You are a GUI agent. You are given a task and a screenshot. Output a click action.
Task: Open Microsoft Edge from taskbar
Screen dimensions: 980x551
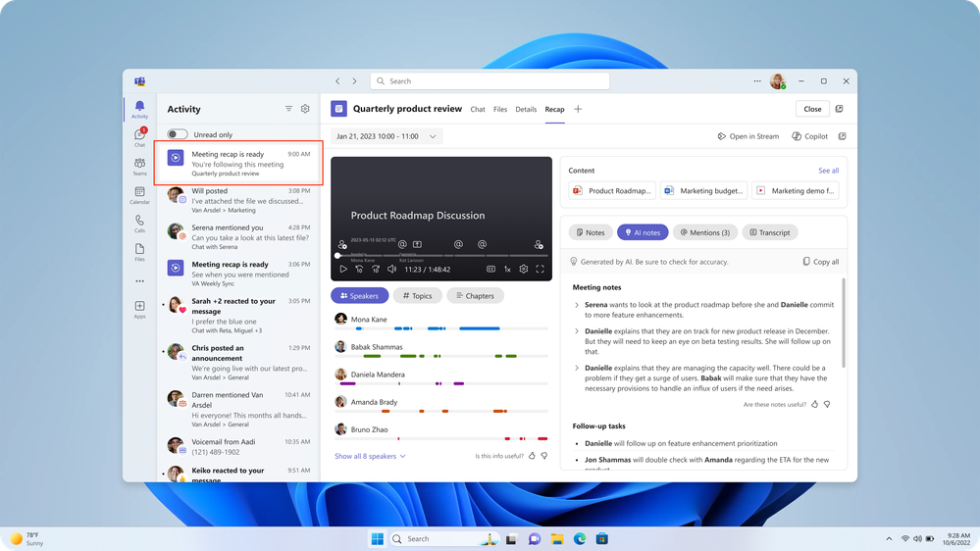coord(580,539)
